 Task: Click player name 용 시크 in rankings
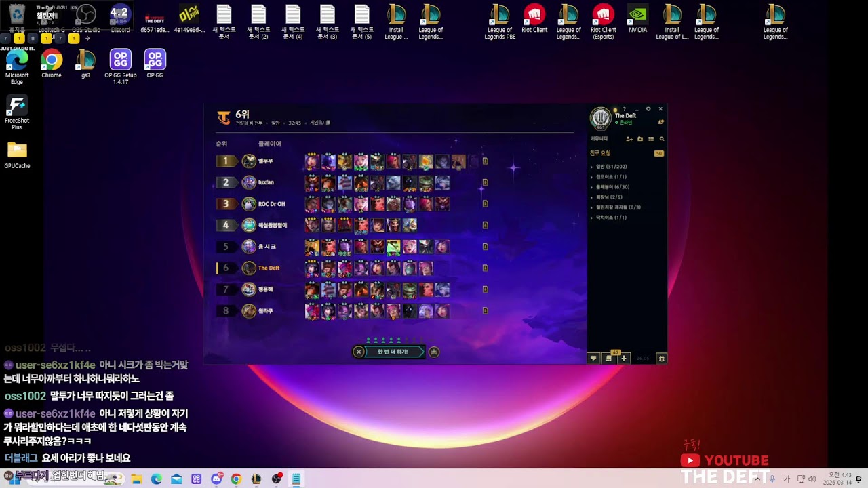click(x=267, y=247)
